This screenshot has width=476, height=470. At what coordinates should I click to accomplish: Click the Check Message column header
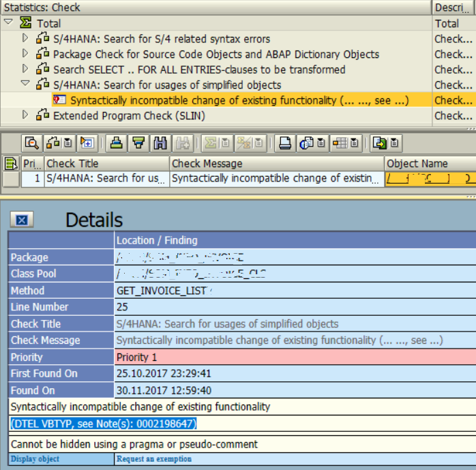[277, 164]
